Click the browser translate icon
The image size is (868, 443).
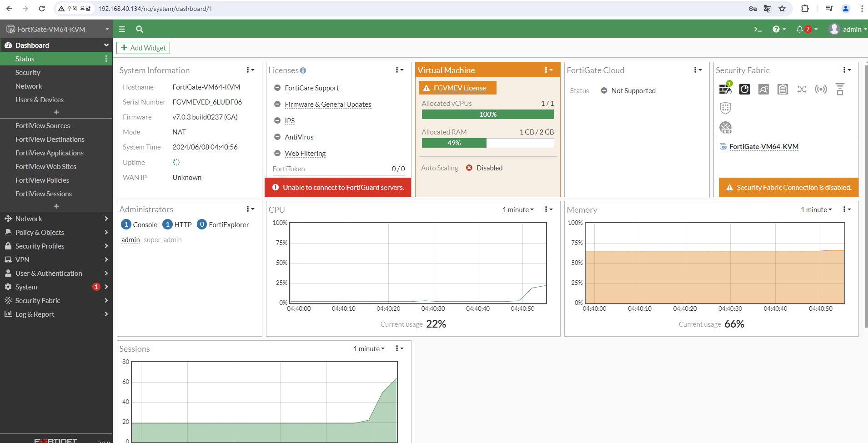click(768, 9)
